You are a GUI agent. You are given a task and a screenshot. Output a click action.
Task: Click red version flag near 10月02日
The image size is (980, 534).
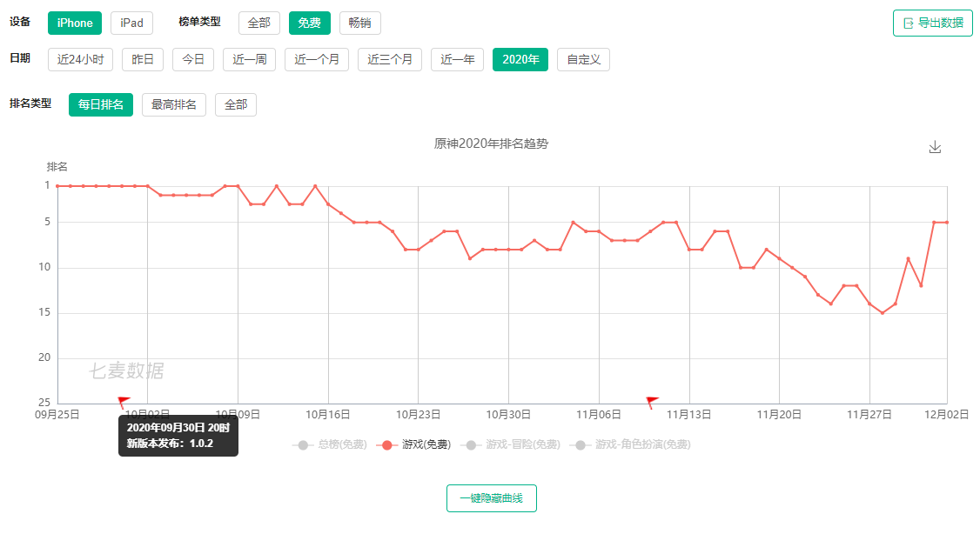(124, 402)
